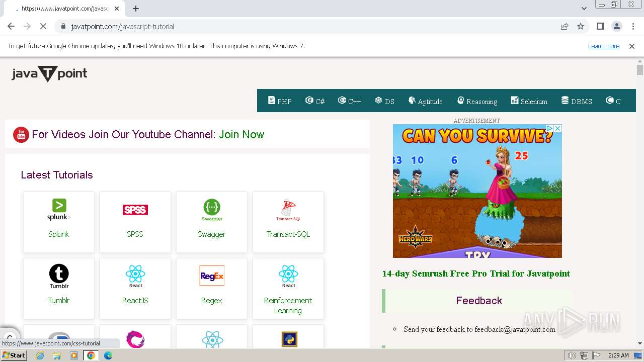Open Reasoning in the navigation bar
Viewport: 644px width, 362px height.
tap(477, 101)
